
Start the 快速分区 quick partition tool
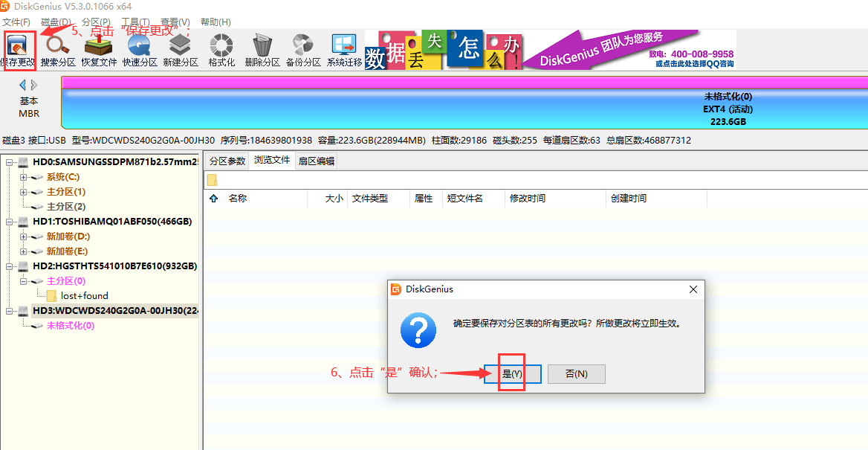coord(140,50)
